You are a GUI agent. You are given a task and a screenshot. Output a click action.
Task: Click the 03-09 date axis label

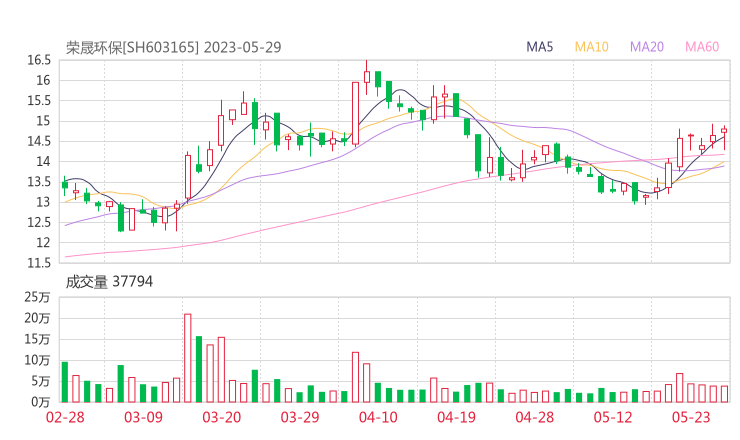(x=143, y=417)
